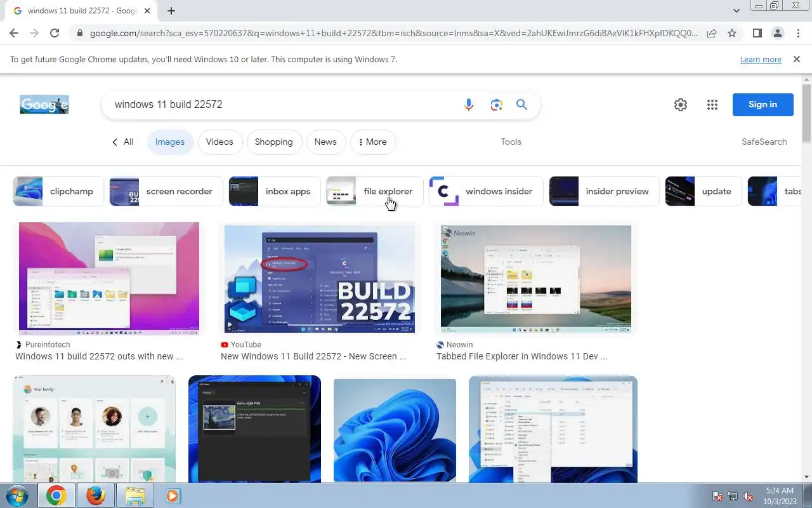
Task: Switch to the News tab
Action: [325, 142]
